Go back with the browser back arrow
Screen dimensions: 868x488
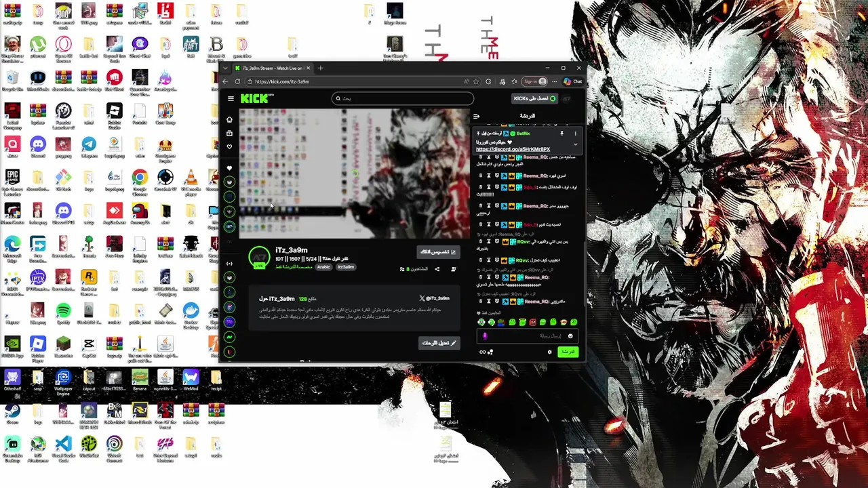pyautogui.click(x=226, y=81)
